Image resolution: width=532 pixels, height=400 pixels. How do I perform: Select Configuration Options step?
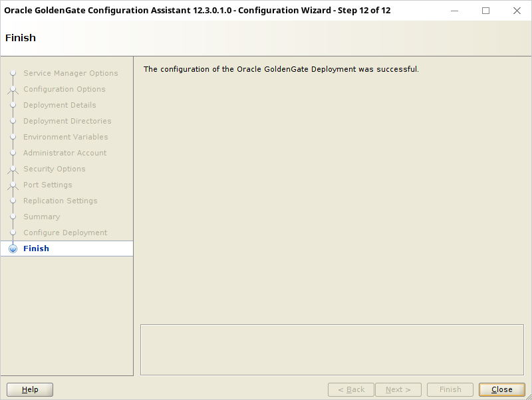point(64,89)
